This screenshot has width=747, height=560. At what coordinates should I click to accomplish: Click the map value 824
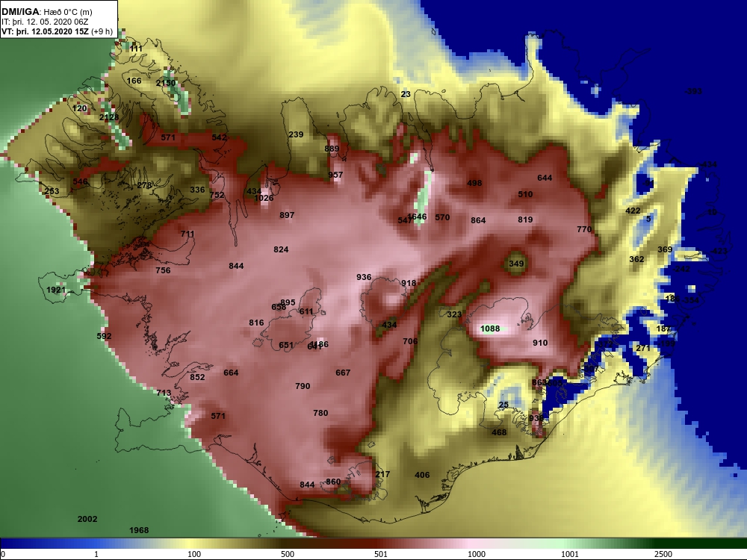(281, 249)
